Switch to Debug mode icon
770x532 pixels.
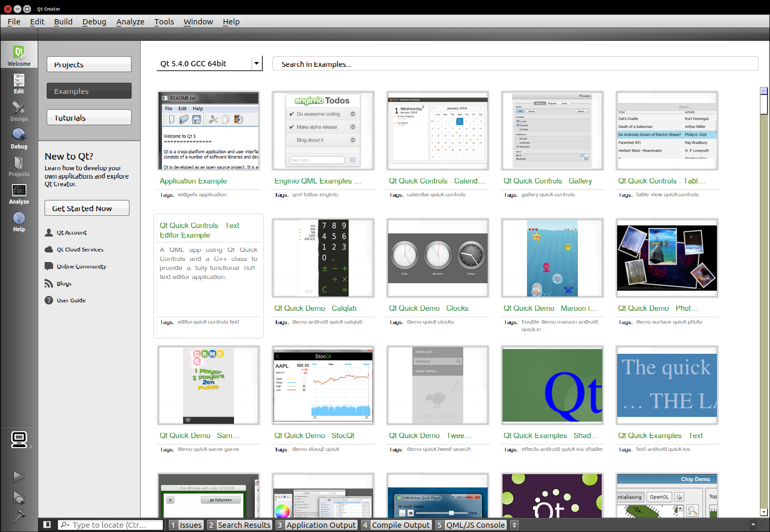[19, 138]
